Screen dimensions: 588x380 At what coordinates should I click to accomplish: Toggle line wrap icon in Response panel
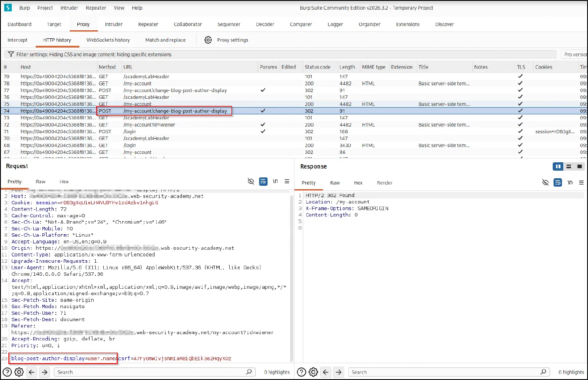558,182
